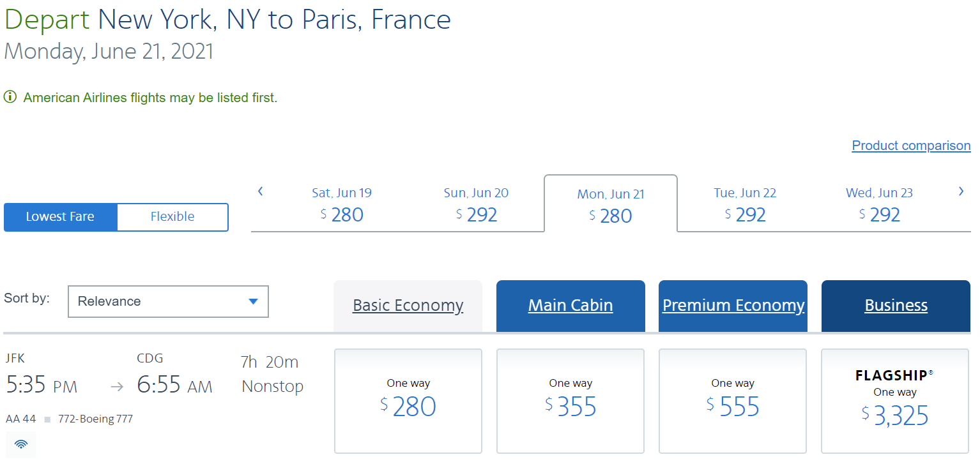Screen dimensions: 980x464
Task: Open the Sort by Relevance dropdown
Action: coord(168,301)
